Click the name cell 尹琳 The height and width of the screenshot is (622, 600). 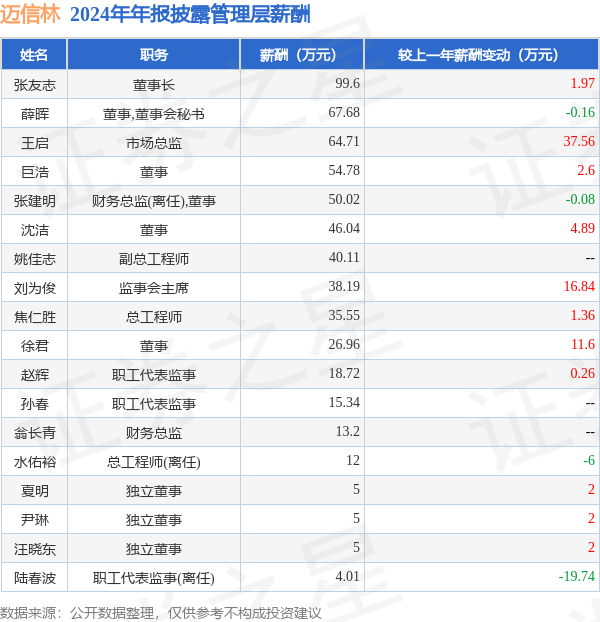click(x=35, y=520)
